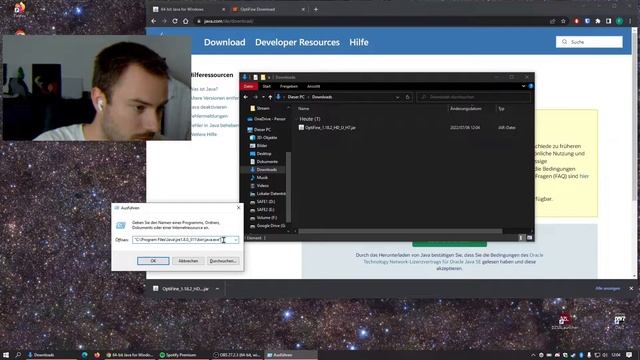The image size is (640, 360).
Task: Toggle Chrome side panel icon
Action: point(609,21)
